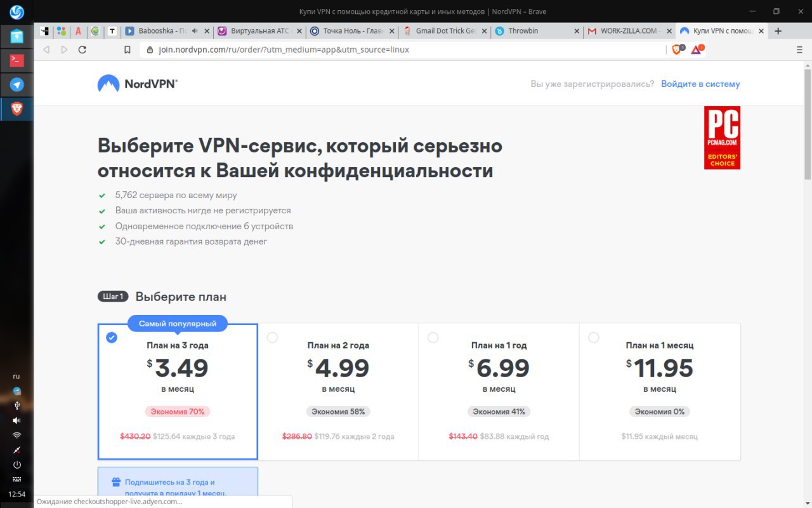Click the Экономия 70% badge

(x=178, y=411)
